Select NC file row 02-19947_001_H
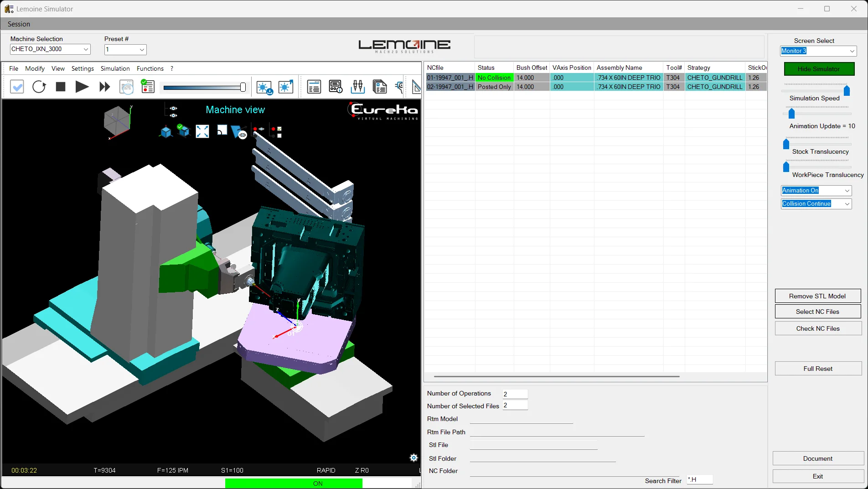Viewport: 868px width, 489px height. point(596,87)
